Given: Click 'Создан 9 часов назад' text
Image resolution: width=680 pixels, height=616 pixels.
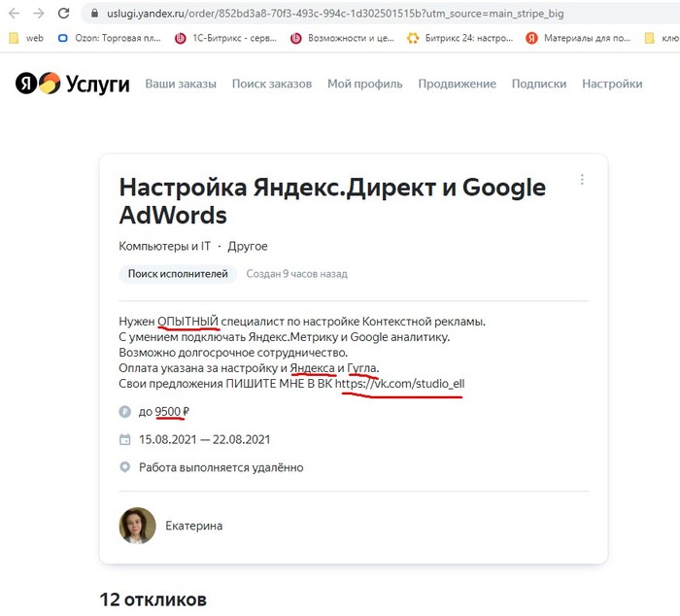Looking at the screenshot, I should (x=296, y=274).
